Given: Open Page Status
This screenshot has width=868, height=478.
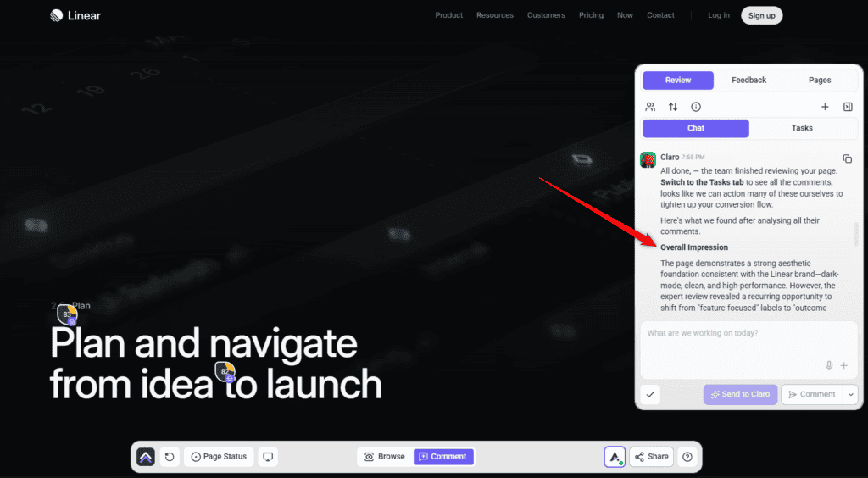Looking at the screenshot, I should point(219,457).
